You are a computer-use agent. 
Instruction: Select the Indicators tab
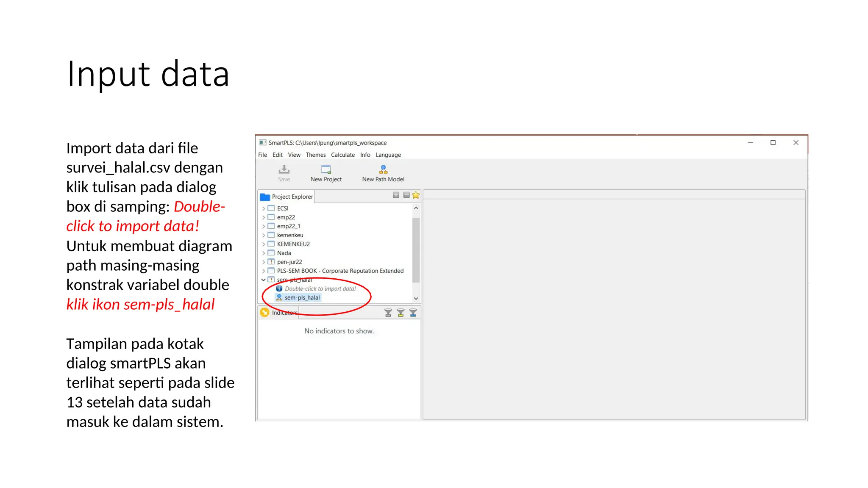click(278, 313)
